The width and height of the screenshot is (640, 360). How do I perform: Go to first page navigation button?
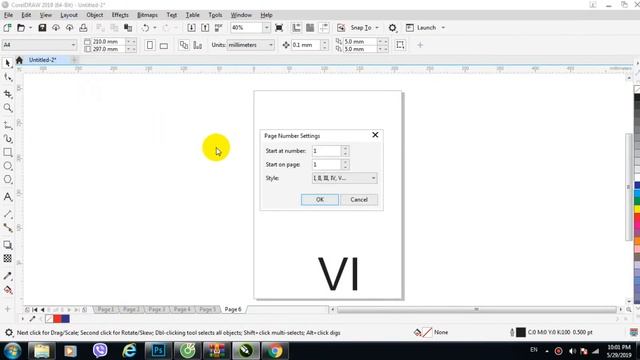point(35,310)
